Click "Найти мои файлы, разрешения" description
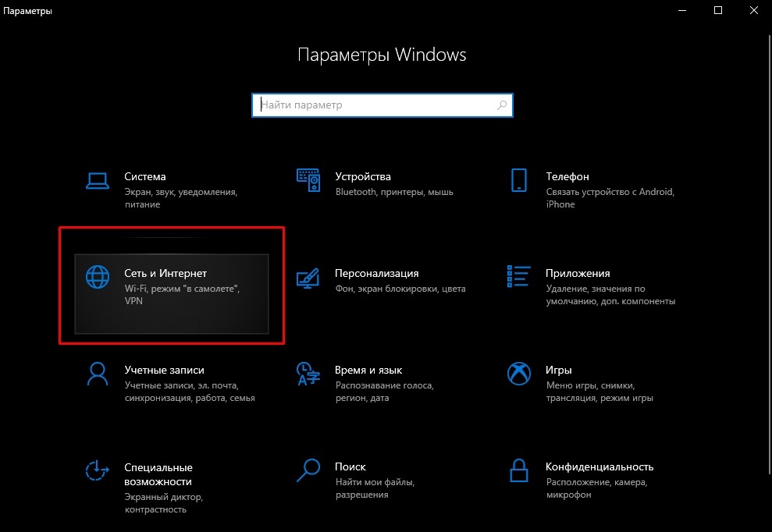772x532 pixels. [375, 488]
